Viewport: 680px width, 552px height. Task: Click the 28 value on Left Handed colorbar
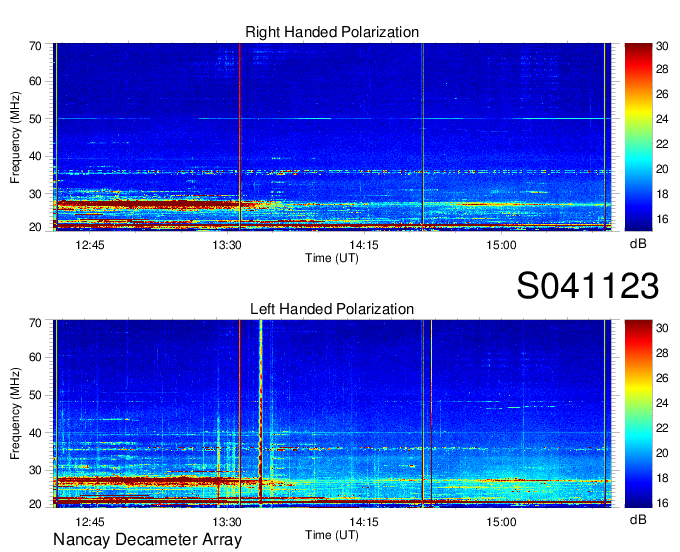[662, 353]
